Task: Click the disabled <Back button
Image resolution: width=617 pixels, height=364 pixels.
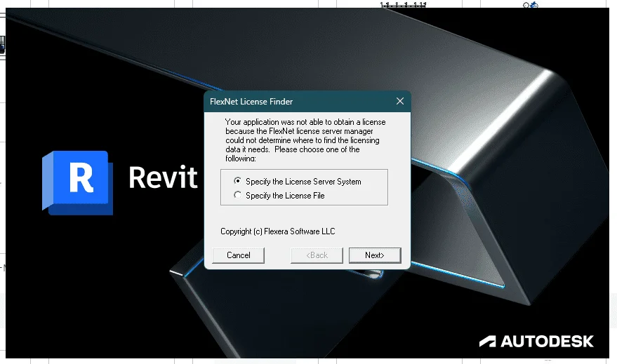Action: pos(317,255)
